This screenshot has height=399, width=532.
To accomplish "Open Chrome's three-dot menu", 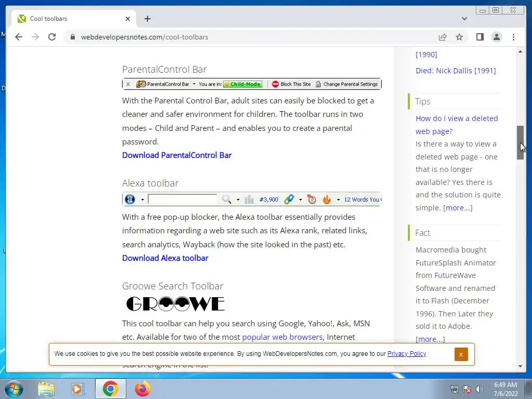I will tap(513, 37).
